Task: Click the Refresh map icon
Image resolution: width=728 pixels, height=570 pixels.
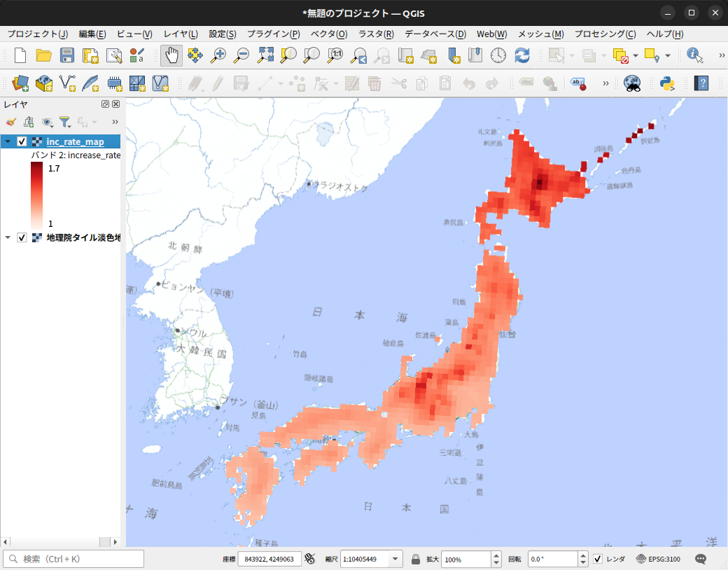Action: click(522, 56)
